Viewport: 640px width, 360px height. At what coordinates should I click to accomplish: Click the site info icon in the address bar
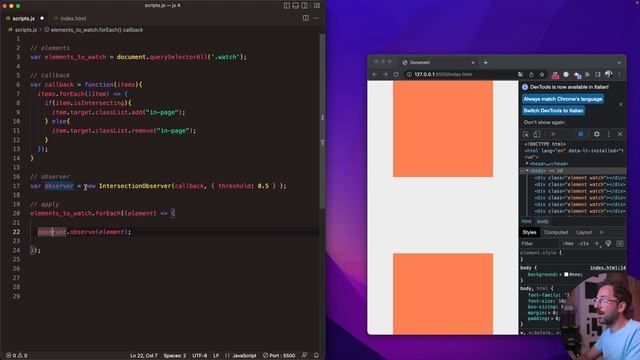pos(409,74)
